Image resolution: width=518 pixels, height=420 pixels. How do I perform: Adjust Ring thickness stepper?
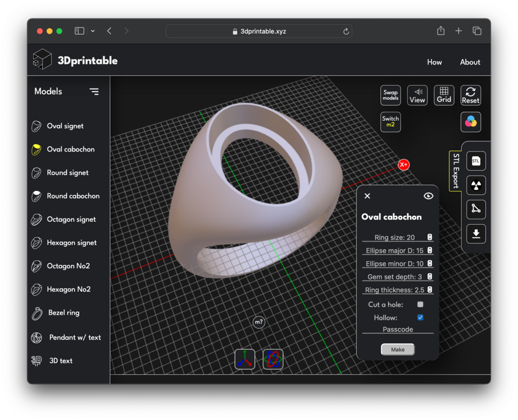tap(430, 290)
